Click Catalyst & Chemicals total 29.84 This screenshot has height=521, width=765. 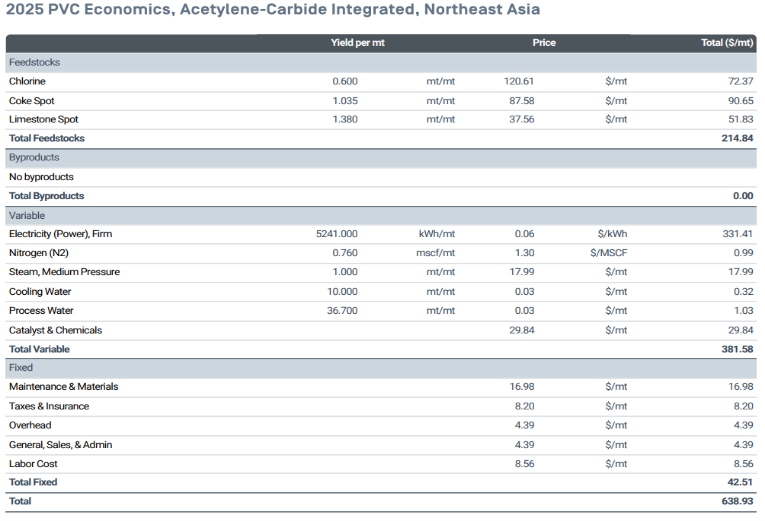pos(741,330)
